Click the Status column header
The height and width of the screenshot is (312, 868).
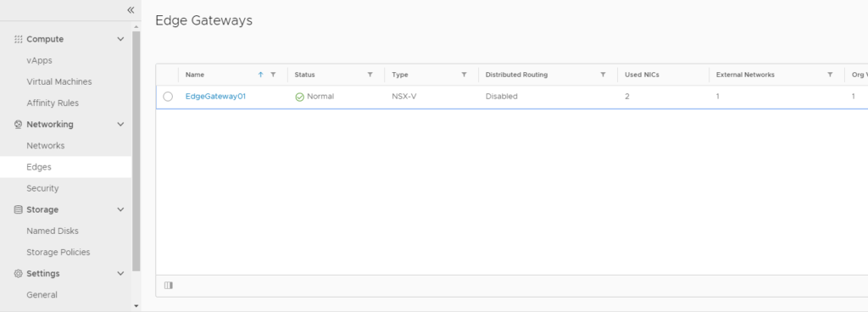point(304,75)
